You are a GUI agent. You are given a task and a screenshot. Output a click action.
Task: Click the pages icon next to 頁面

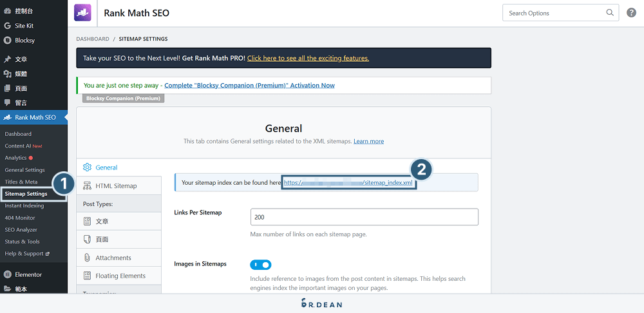[x=7, y=88]
